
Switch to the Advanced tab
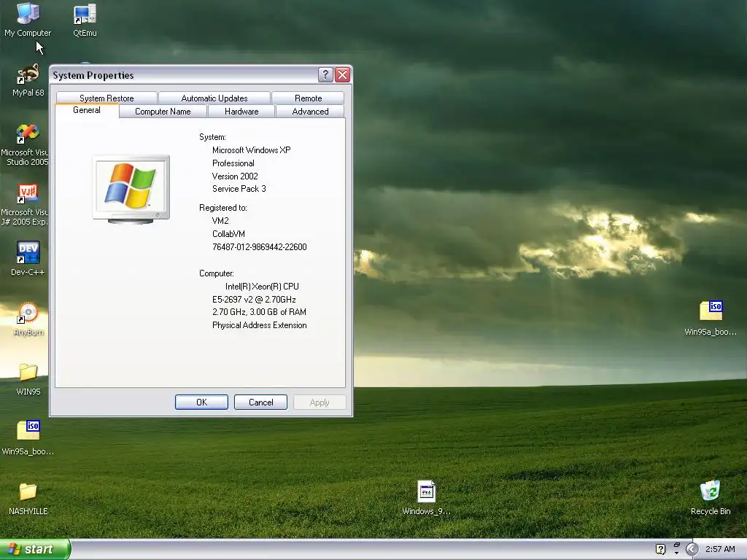[310, 112]
